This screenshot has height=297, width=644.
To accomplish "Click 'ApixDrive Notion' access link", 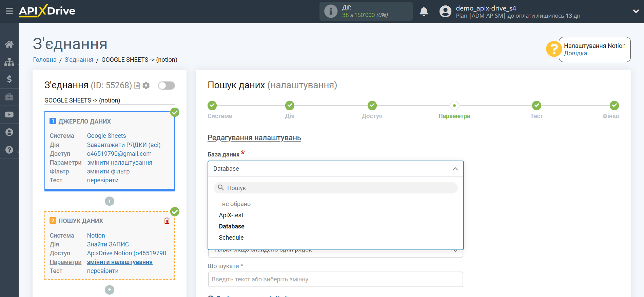I will point(127,253).
